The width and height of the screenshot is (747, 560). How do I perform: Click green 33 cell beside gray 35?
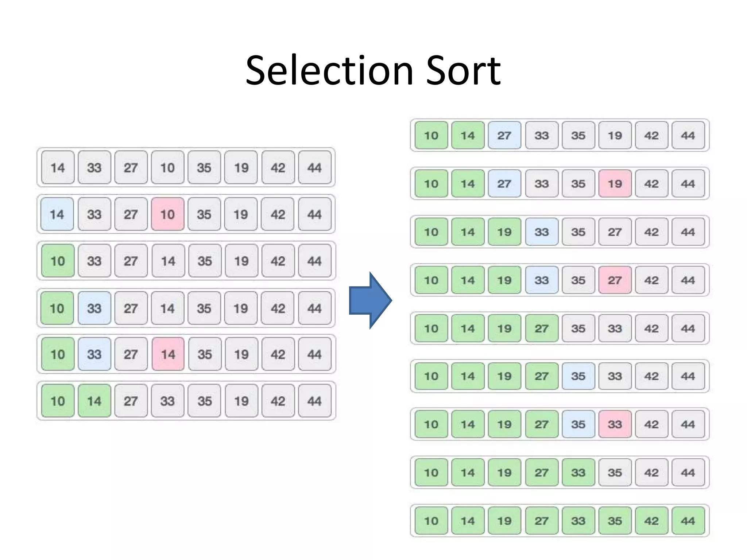[x=578, y=472]
